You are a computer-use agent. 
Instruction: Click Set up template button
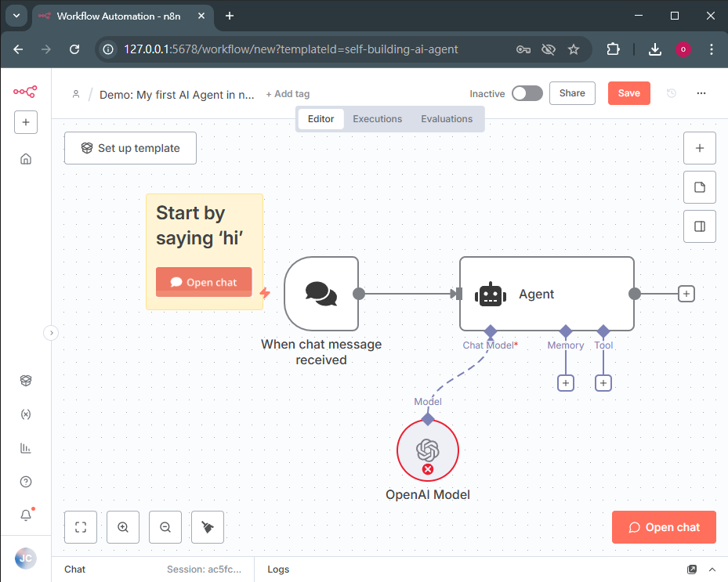click(130, 148)
